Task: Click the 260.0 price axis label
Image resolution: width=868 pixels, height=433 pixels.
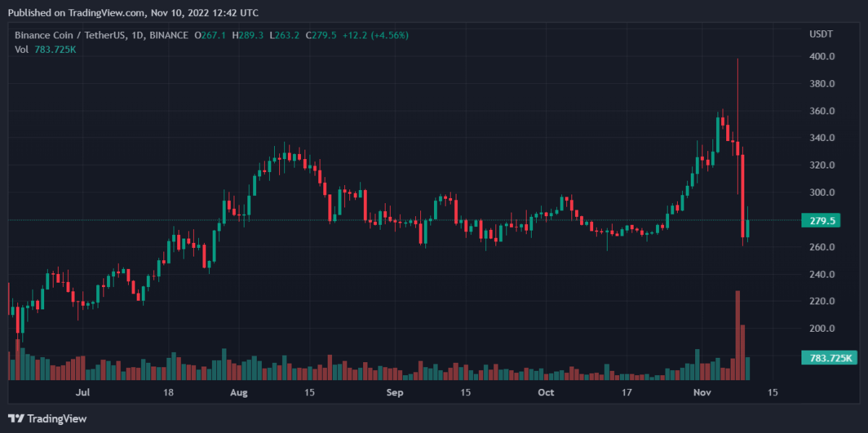Action: click(x=822, y=247)
